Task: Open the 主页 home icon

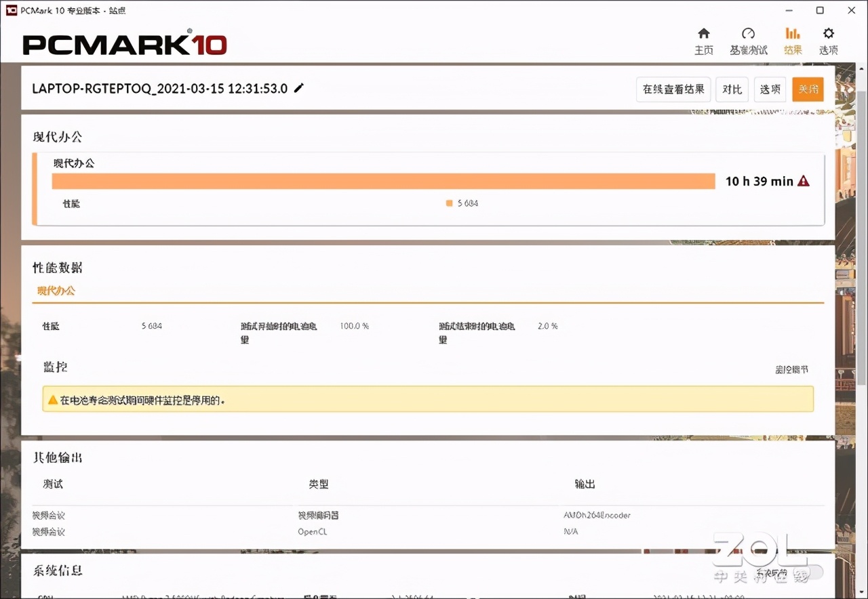Action: pos(704,33)
